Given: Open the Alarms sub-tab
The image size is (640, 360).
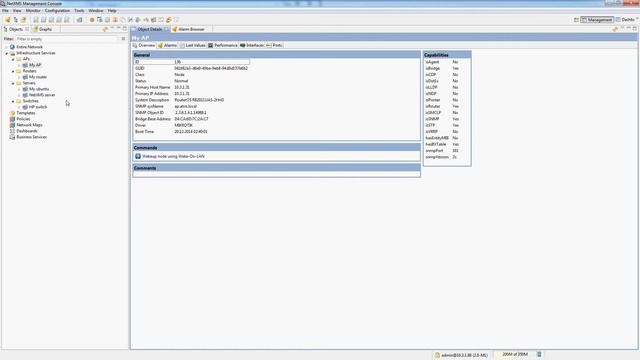Looking at the screenshot, I should click(x=167, y=45).
